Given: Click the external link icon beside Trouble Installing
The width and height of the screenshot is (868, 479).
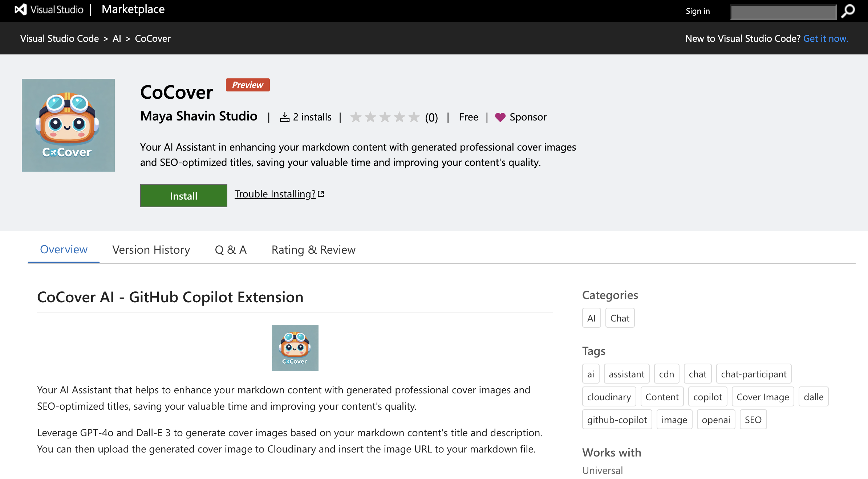Looking at the screenshot, I should [x=321, y=194].
